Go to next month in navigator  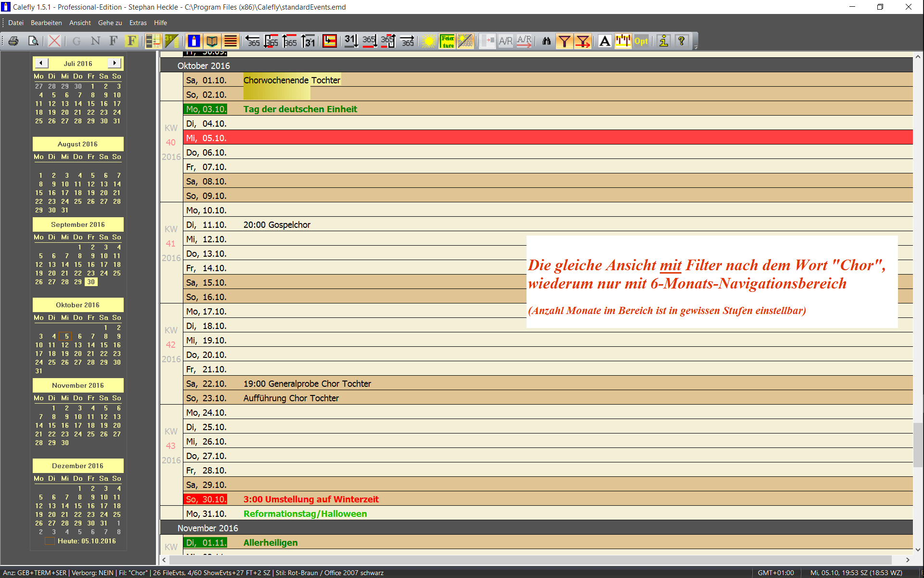coord(114,63)
